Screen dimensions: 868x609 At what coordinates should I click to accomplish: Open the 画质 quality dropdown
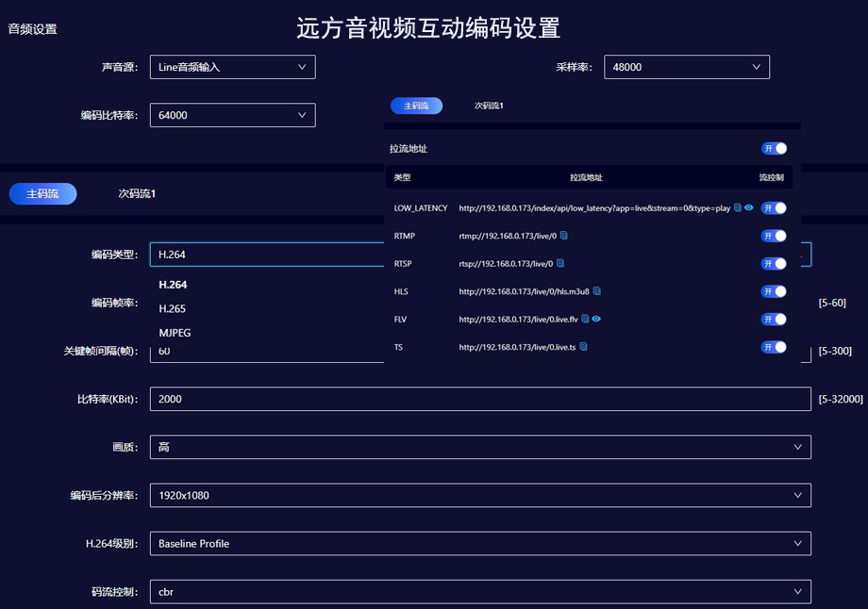point(479,447)
